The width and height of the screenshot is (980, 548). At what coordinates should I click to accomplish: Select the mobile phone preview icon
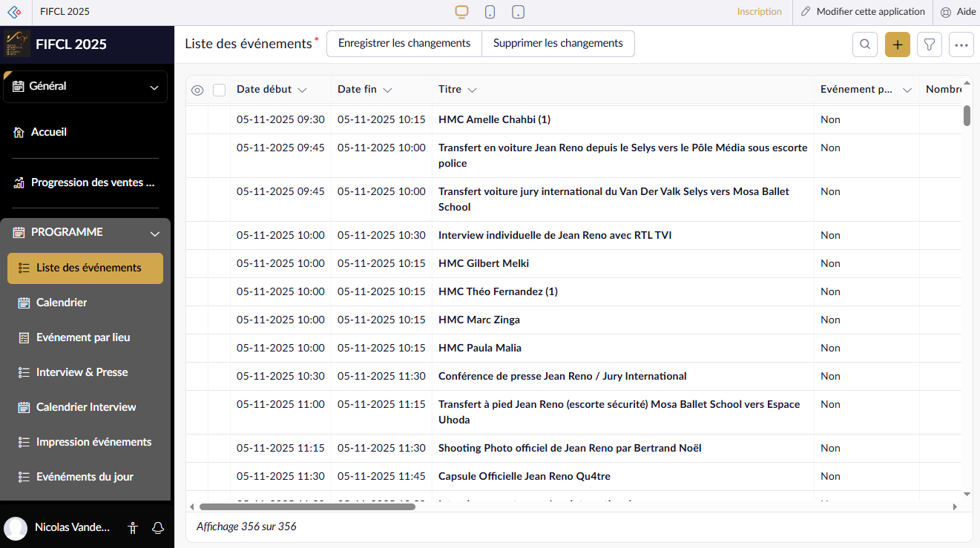click(x=490, y=12)
